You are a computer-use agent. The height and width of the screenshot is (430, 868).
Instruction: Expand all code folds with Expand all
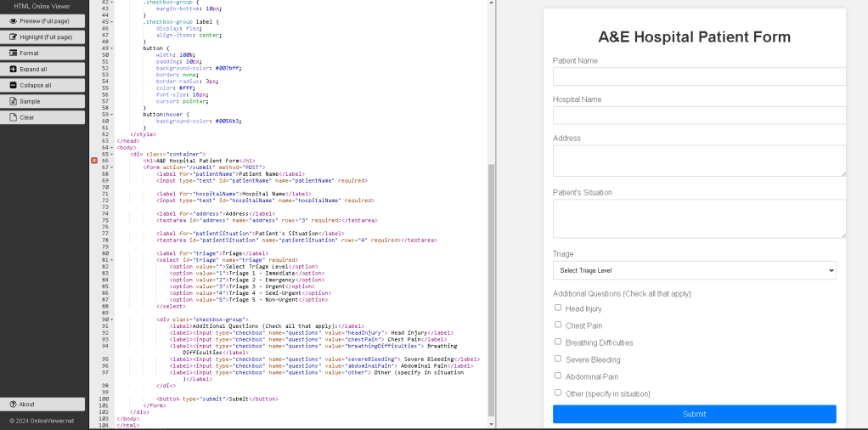click(42, 70)
